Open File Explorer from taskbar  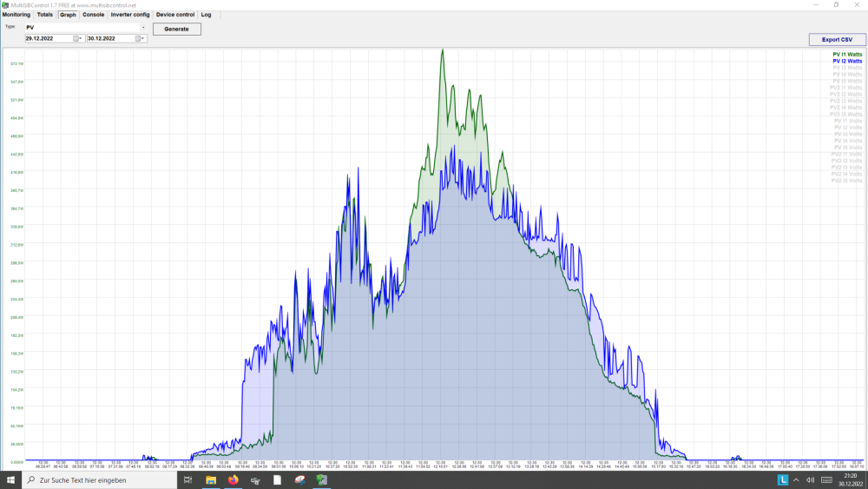click(211, 480)
